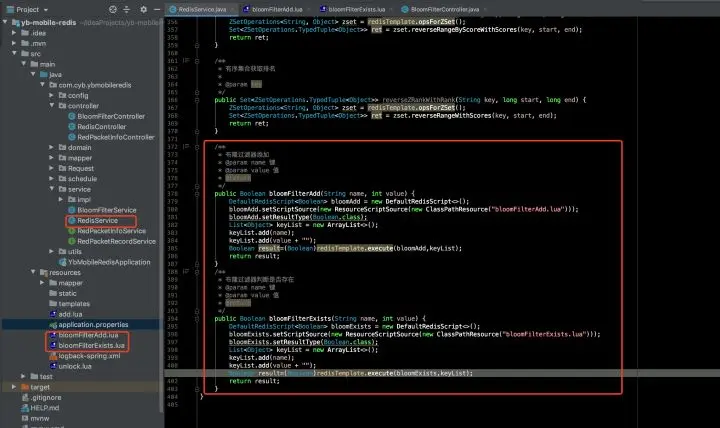Click the RedisController class icon
Screen dimensions: 720x428
72,126
